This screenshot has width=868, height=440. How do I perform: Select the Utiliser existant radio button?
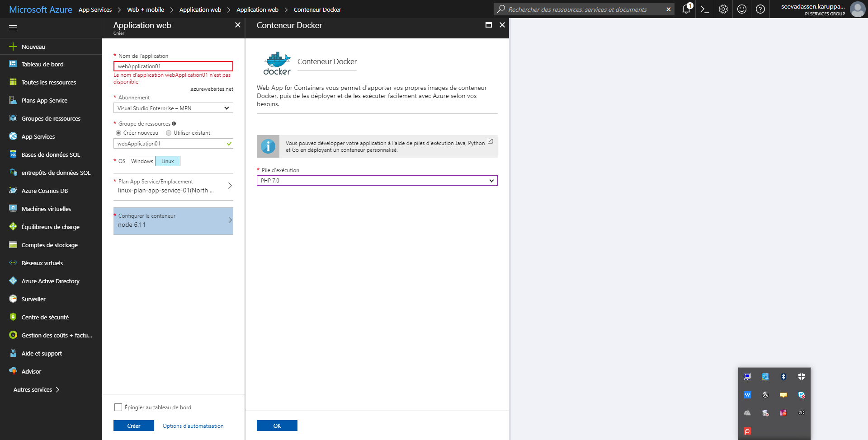click(x=169, y=133)
